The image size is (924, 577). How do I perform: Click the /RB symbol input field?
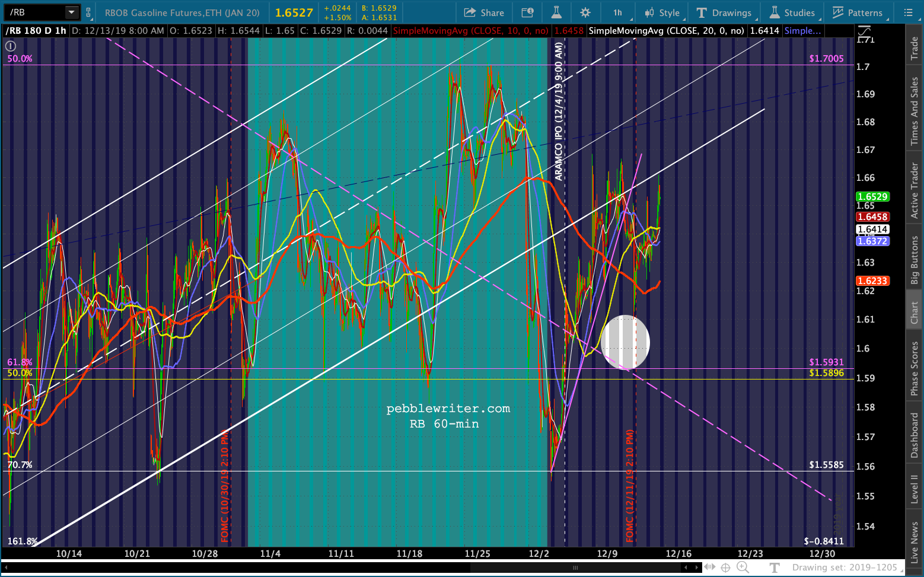coord(35,12)
